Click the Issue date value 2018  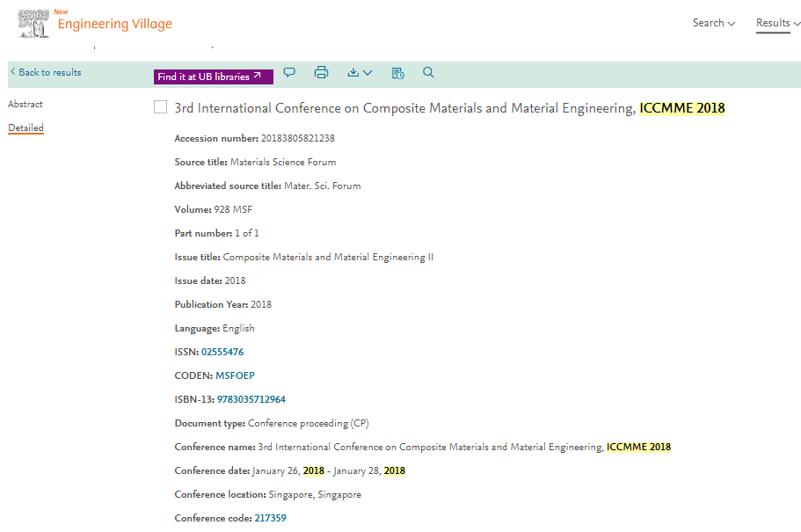pyautogui.click(x=235, y=281)
